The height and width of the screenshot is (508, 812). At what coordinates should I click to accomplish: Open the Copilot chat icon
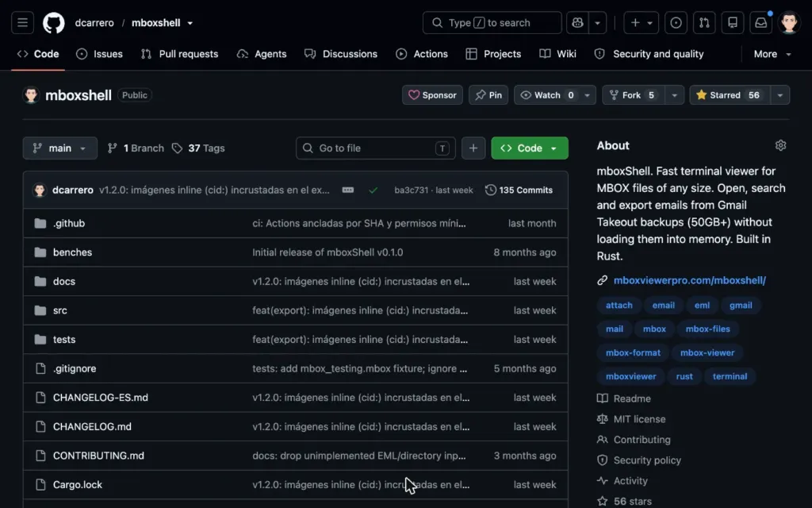[577, 23]
